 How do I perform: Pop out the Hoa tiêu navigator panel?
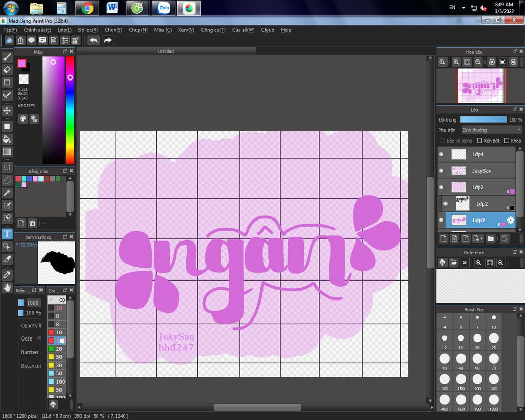[515, 52]
